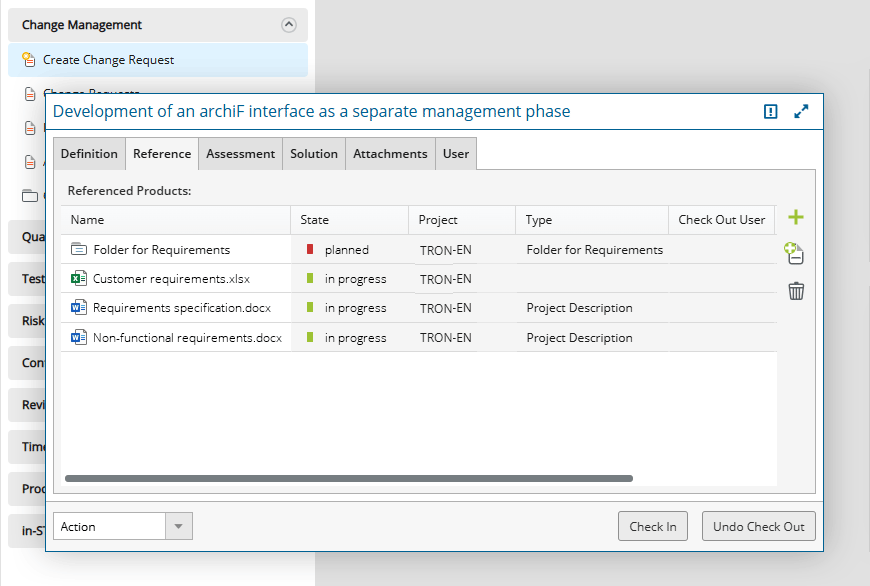Click the Word icon of Non-functional requirements.docx
The width and height of the screenshot is (870, 586).
pos(79,338)
